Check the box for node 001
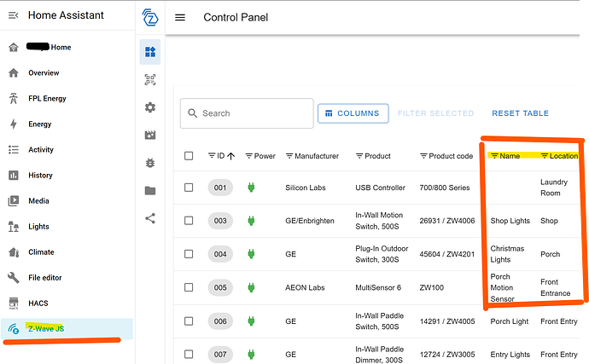Screen dimensions: 589x364 [x=189, y=188]
